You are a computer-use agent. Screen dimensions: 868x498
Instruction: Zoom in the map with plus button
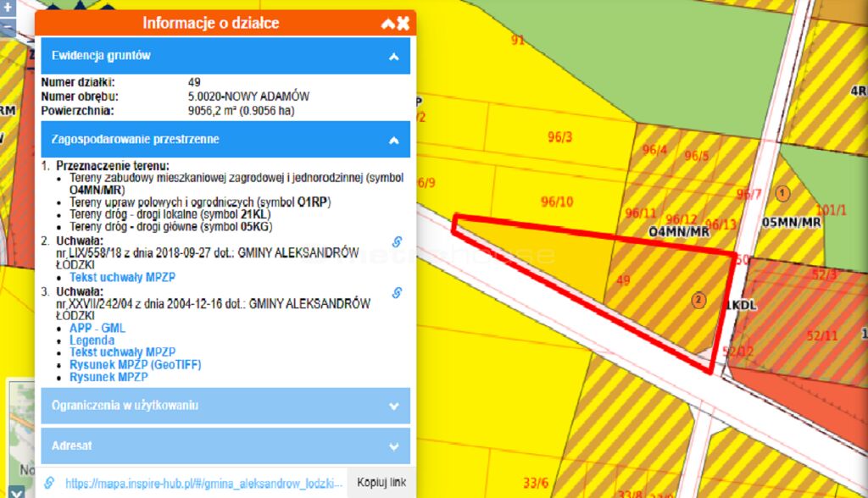pos(8,8)
